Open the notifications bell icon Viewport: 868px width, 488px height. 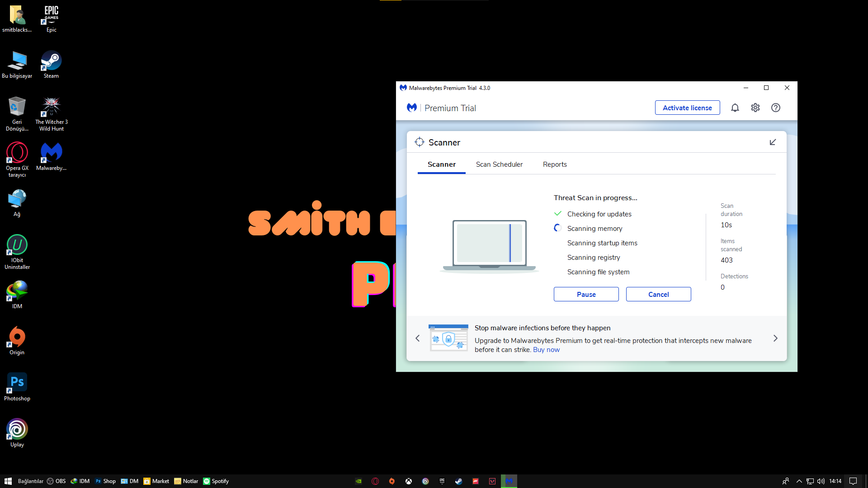pos(735,108)
